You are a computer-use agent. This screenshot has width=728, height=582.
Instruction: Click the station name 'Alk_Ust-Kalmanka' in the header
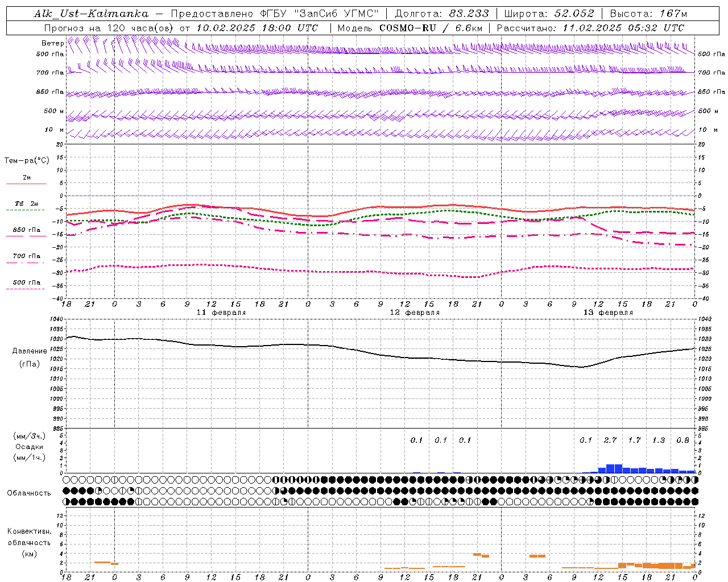pyautogui.click(x=91, y=14)
